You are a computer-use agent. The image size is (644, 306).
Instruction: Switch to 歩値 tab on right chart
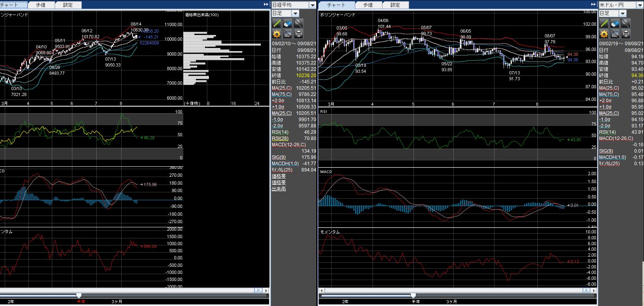click(368, 5)
